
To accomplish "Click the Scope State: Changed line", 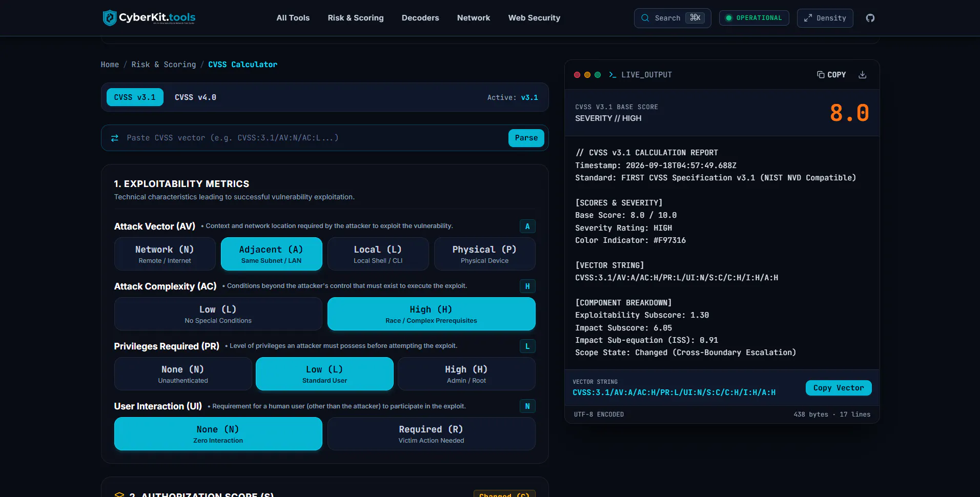I will point(685,353).
